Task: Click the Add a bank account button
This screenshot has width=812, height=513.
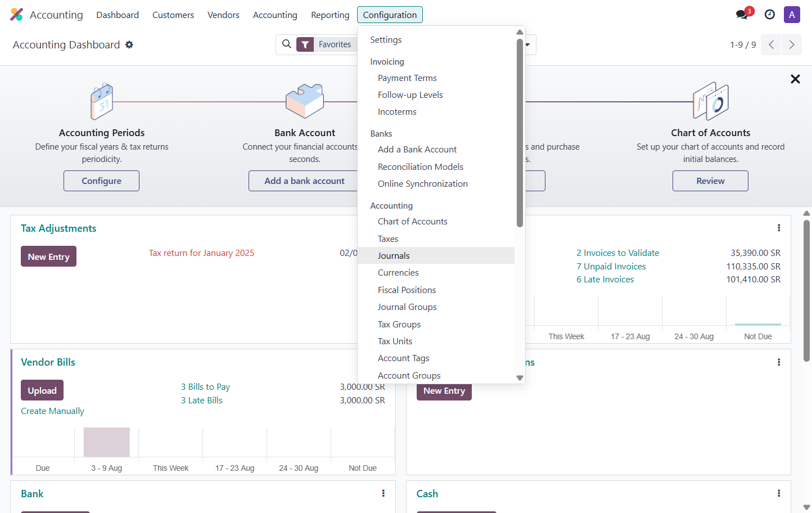Action: [304, 181]
